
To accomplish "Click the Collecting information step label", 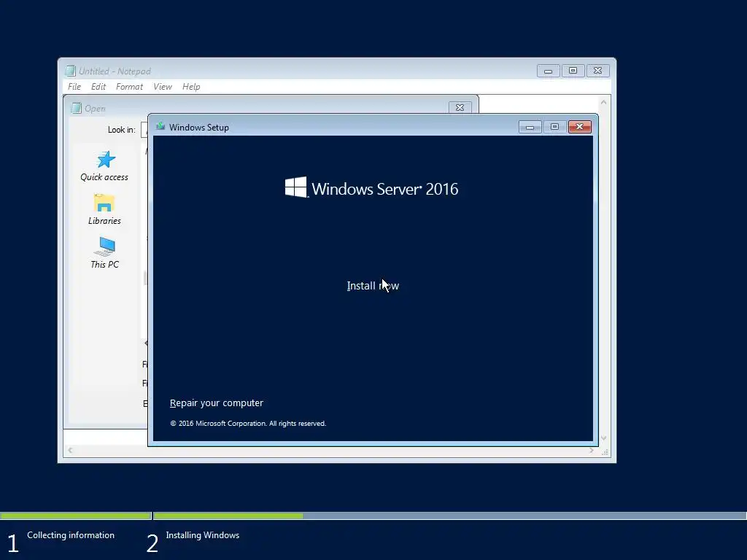I will point(71,535).
